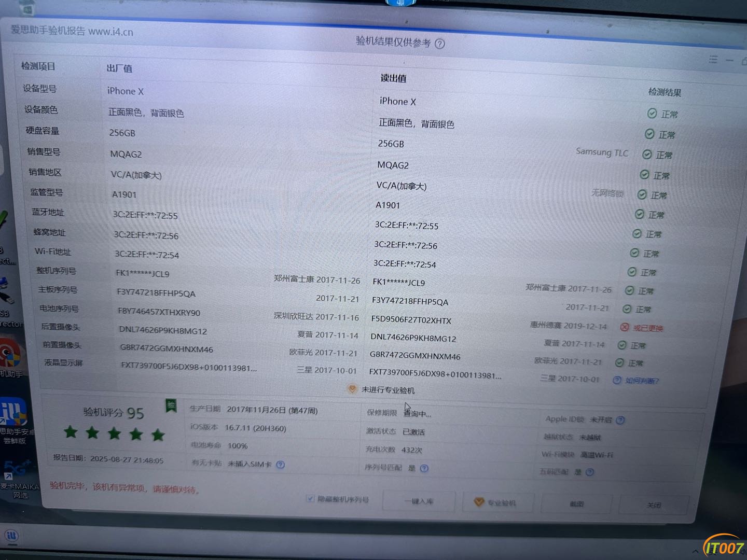The height and width of the screenshot is (560, 747).
Task: Click 截图 button
Action: click(x=576, y=503)
